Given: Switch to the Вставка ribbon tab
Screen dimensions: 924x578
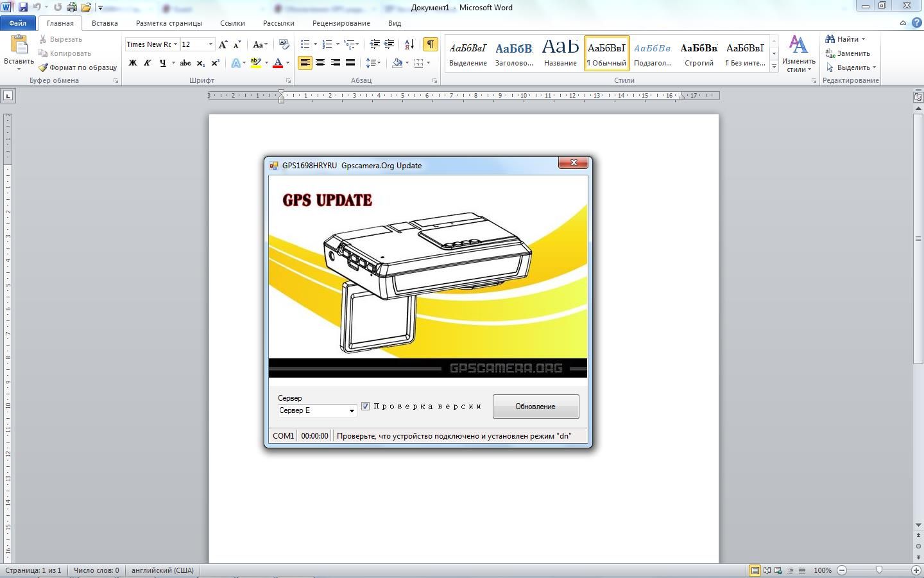Looking at the screenshot, I should (105, 23).
